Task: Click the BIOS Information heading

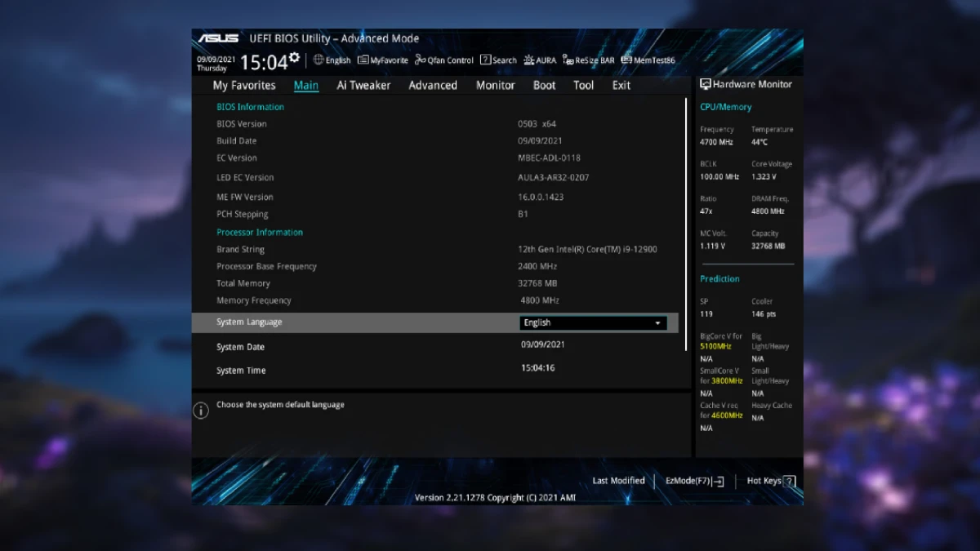Action: 250,107
